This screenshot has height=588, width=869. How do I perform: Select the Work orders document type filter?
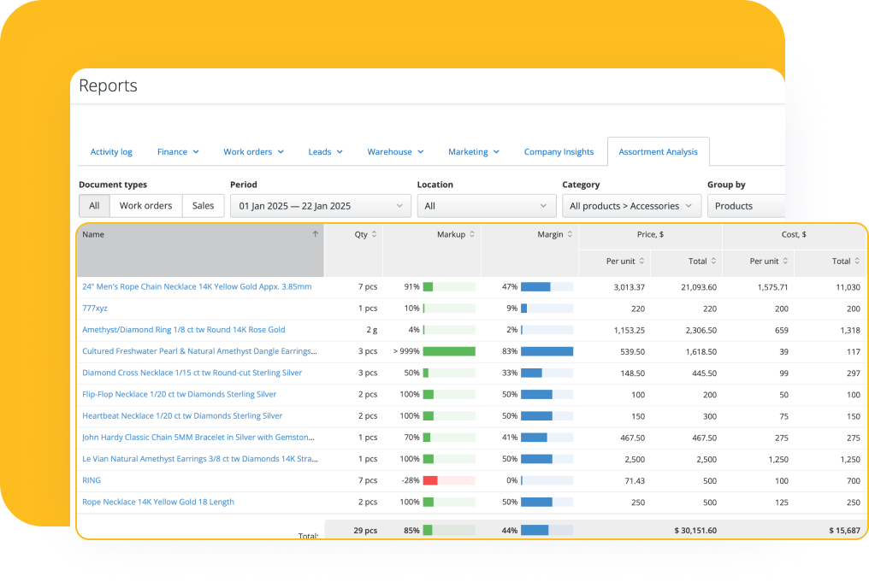click(145, 205)
